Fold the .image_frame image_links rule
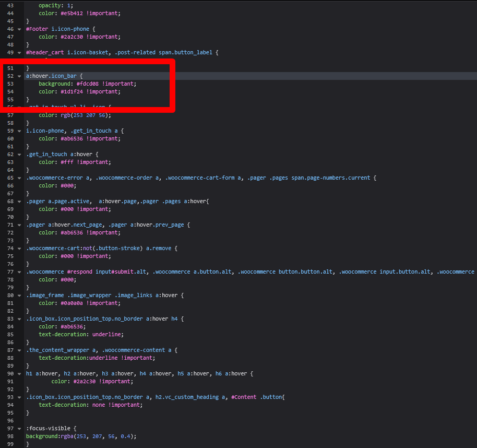Viewport: 477px width, 448px height. click(19, 295)
